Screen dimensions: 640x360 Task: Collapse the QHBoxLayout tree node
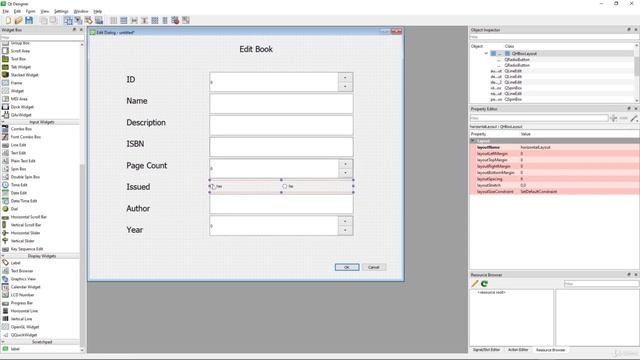486,53
